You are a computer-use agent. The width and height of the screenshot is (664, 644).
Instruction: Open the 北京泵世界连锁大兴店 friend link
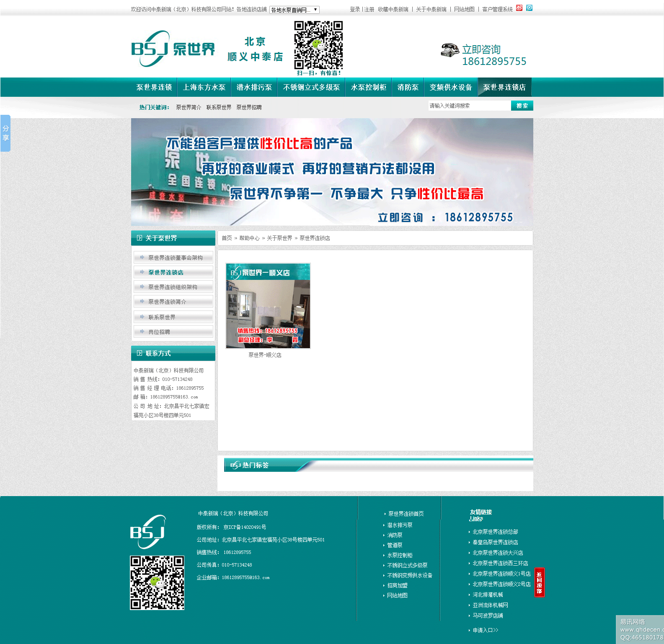tap(498, 553)
